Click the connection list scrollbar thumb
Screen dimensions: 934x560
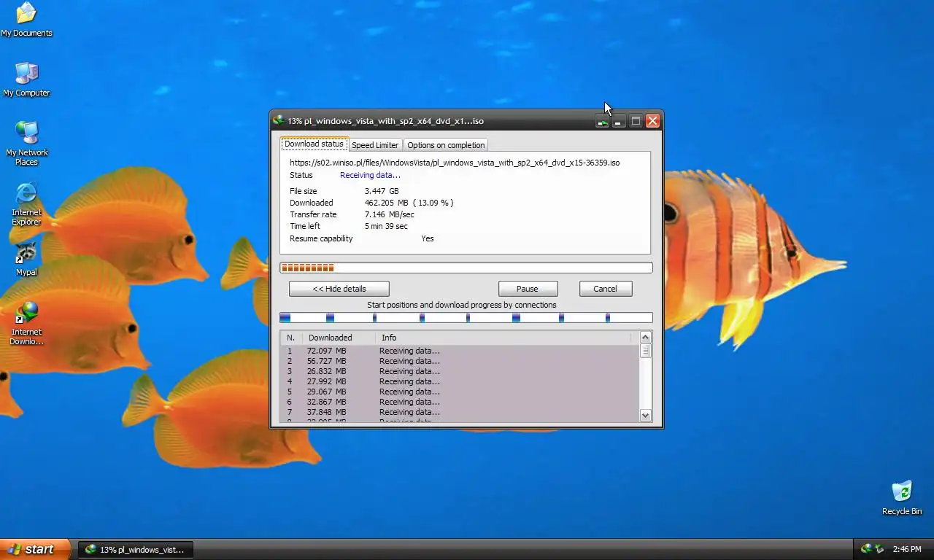coord(645,351)
